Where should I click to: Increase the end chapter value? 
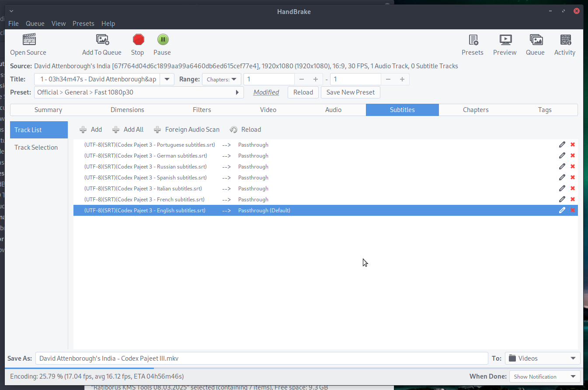tap(402, 79)
